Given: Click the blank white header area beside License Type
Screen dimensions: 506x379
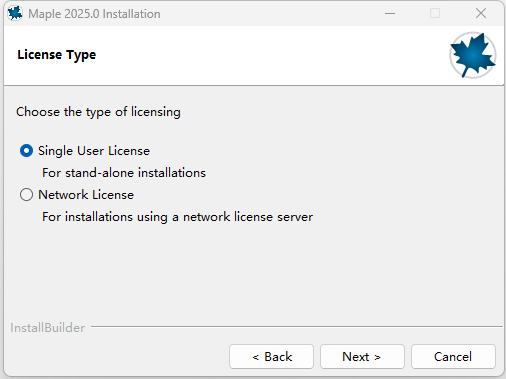Looking at the screenshot, I should point(267,55).
